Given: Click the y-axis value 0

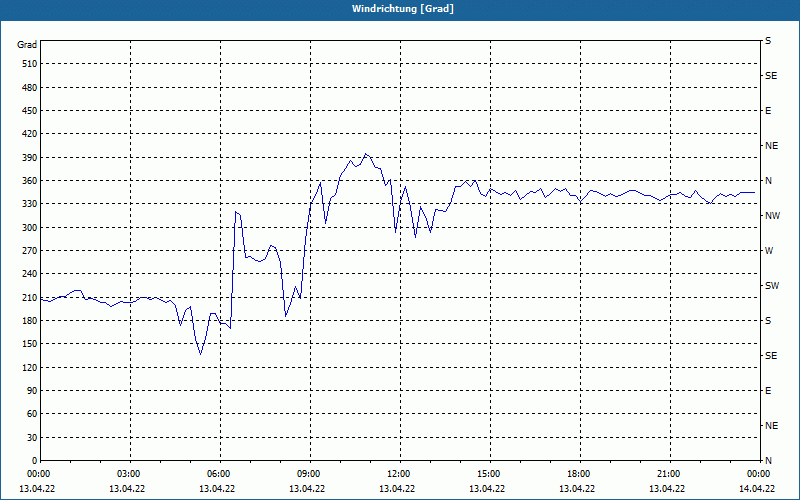Looking at the screenshot, I should (x=34, y=461).
